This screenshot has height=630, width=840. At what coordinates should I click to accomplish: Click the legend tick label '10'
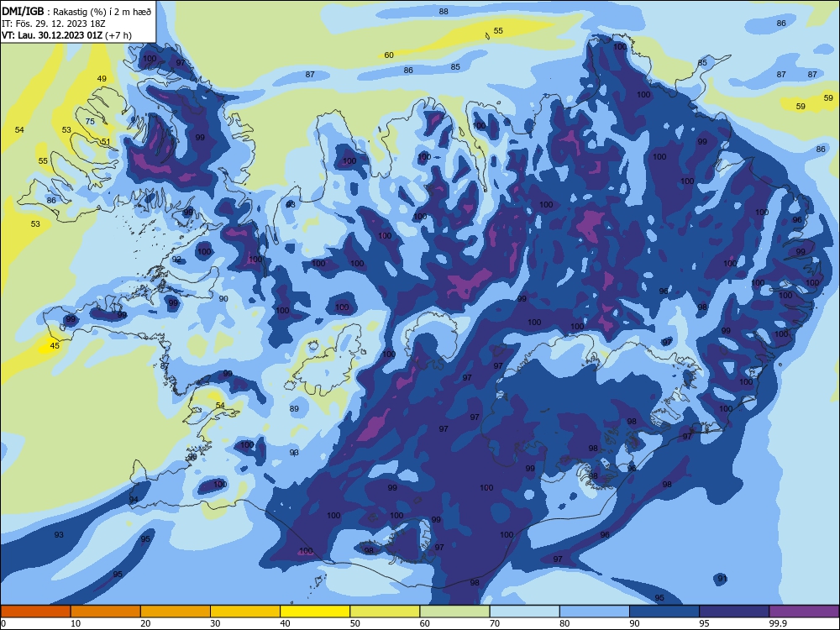click(x=76, y=623)
